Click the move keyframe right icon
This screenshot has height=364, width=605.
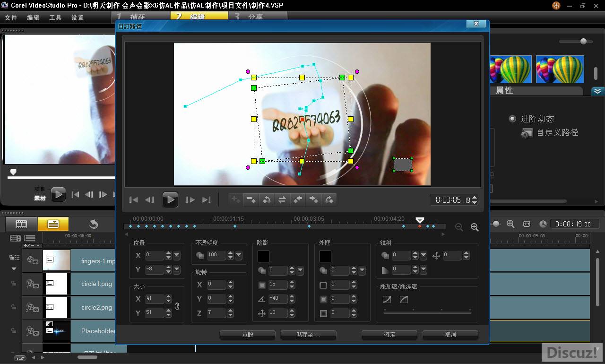point(313,199)
